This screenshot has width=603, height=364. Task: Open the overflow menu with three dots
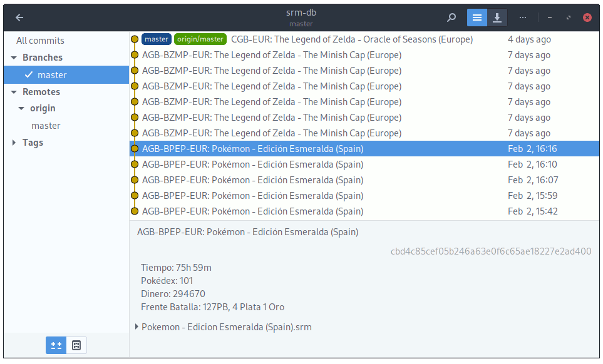(x=523, y=17)
